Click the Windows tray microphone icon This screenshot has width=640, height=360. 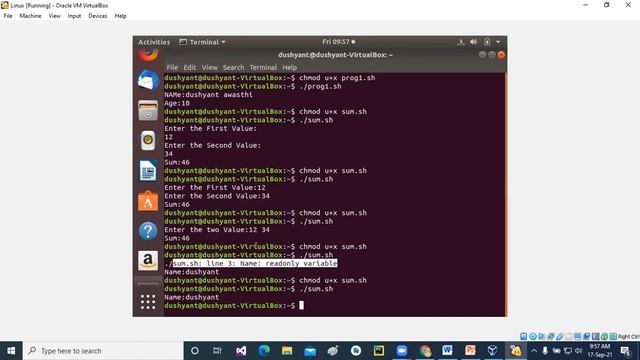(x=545, y=351)
